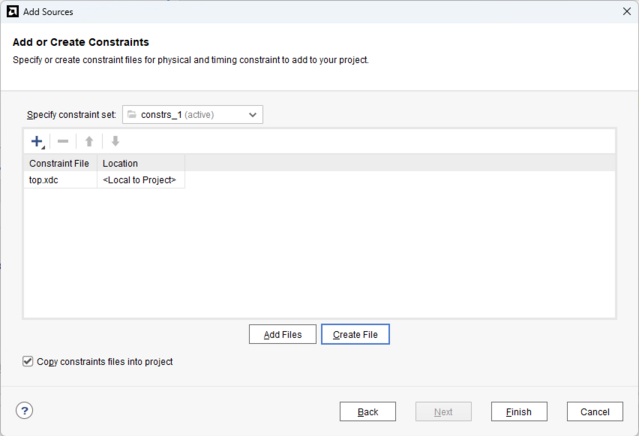Click Finish to add sources

click(519, 412)
